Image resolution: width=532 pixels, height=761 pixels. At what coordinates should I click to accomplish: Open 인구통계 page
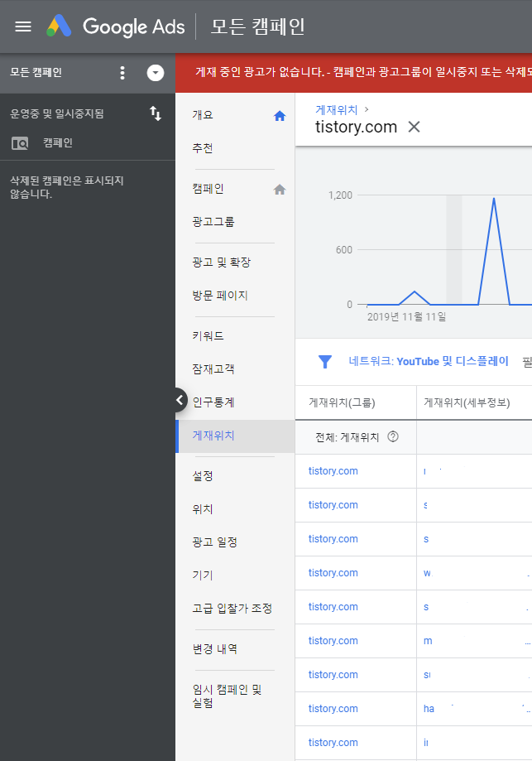tap(213, 402)
